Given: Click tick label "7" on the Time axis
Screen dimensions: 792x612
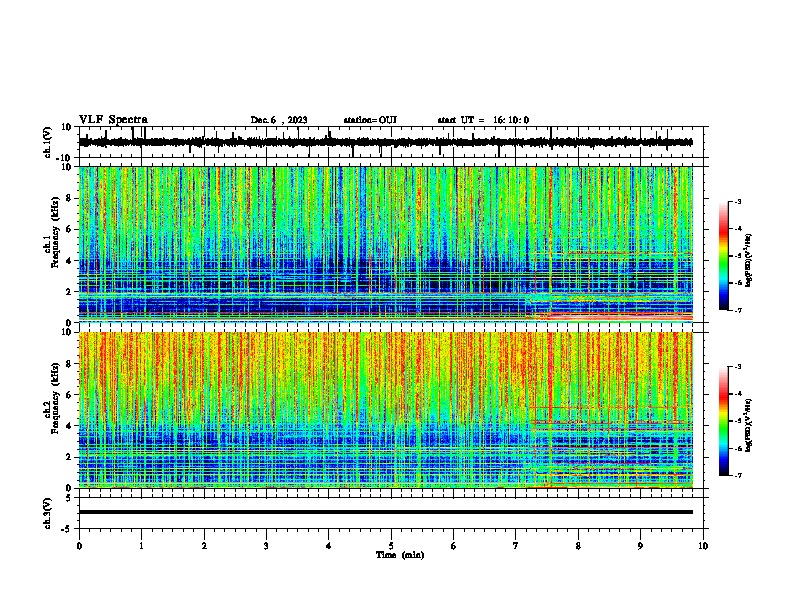Looking at the screenshot, I should tap(516, 546).
